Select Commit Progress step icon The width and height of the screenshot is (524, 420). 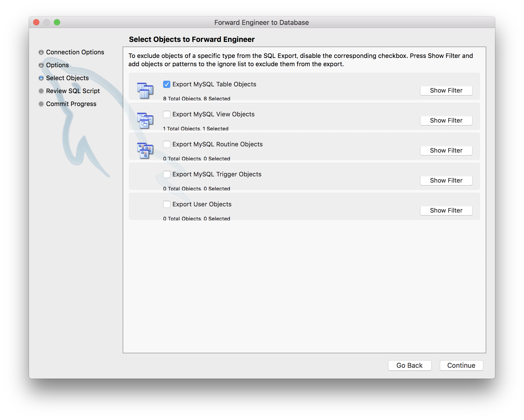(x=41, y=104)
